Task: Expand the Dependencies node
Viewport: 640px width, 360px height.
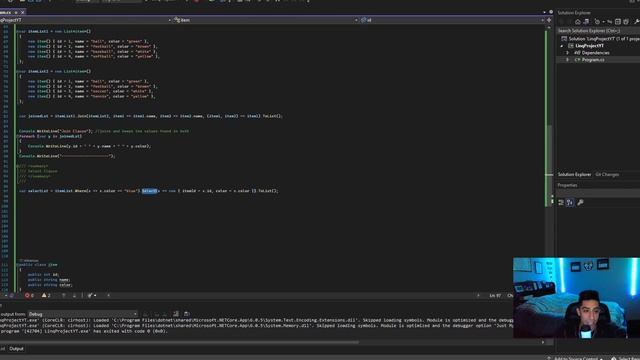Action: pos(567,53)
